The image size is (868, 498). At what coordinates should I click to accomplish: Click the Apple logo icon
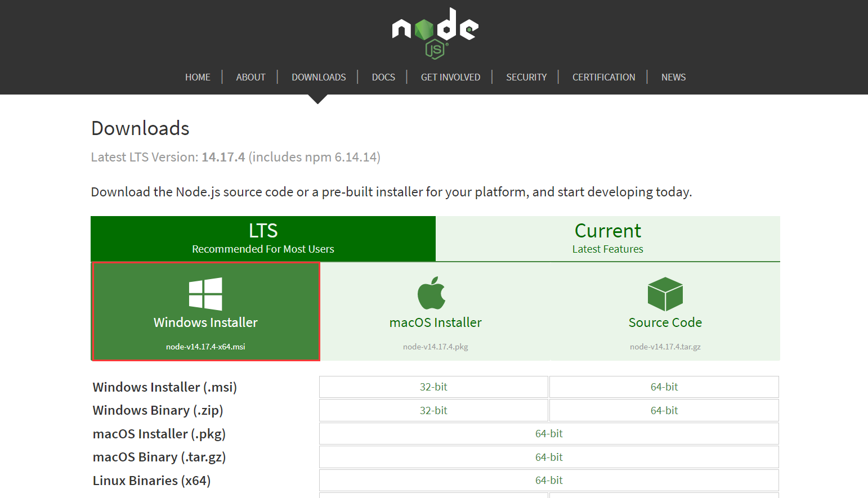click(432, 293)
